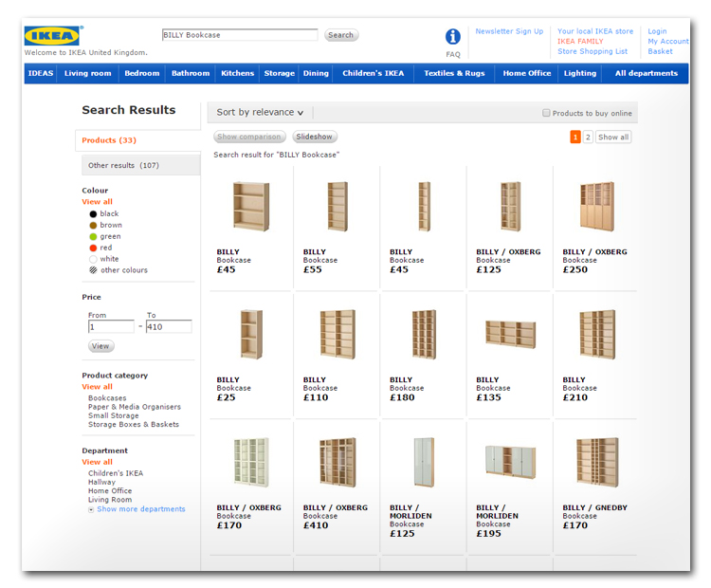Open the BILLY / GNEDBY bookcase thumbnail
Image resolution: width=711 pixels, height=588 pixels.
[597, 462]
